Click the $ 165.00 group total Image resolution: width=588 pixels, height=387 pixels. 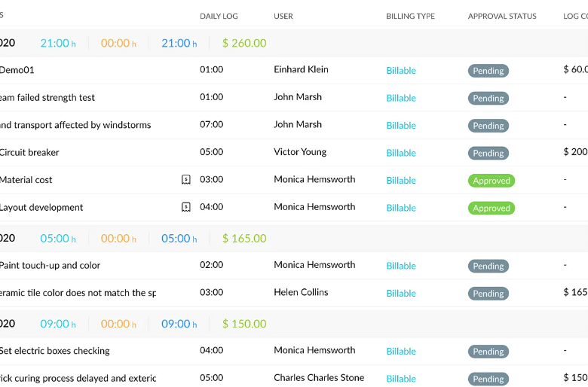point(244,239)
